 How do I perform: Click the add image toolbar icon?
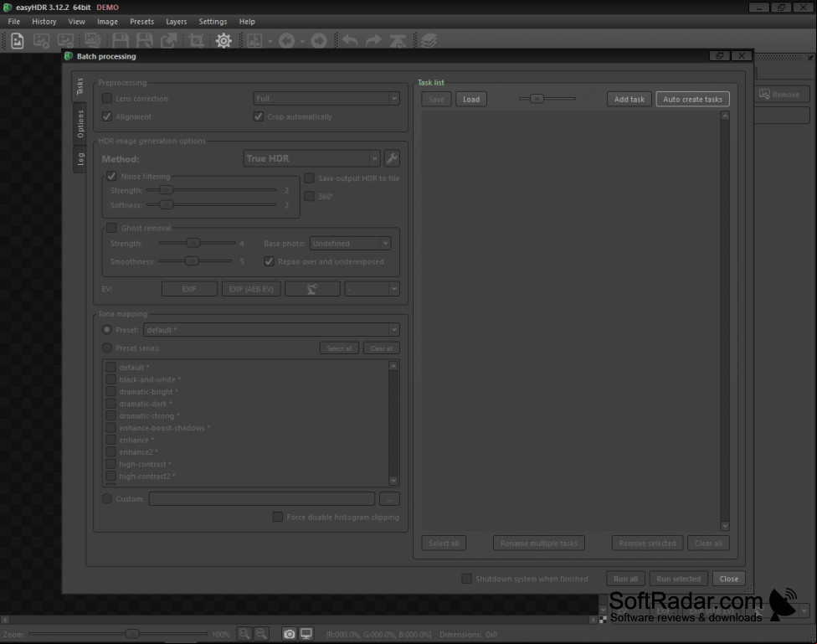pos(41,40)
